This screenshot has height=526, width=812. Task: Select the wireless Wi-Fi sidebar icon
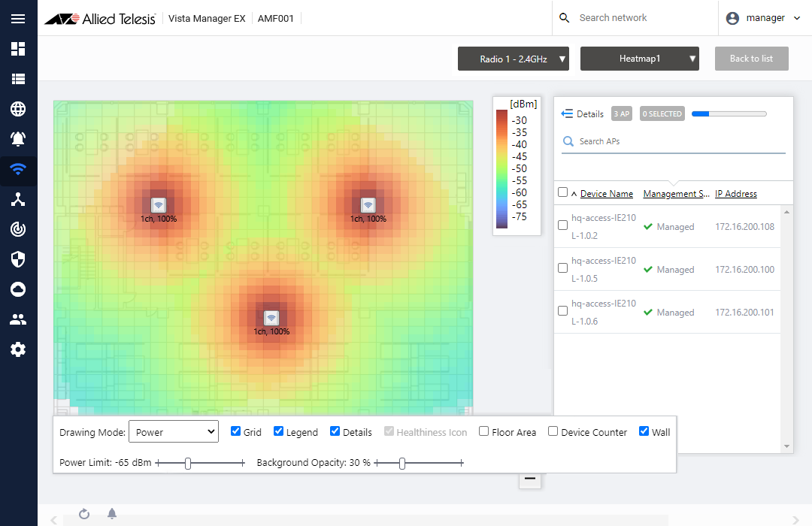18,169
